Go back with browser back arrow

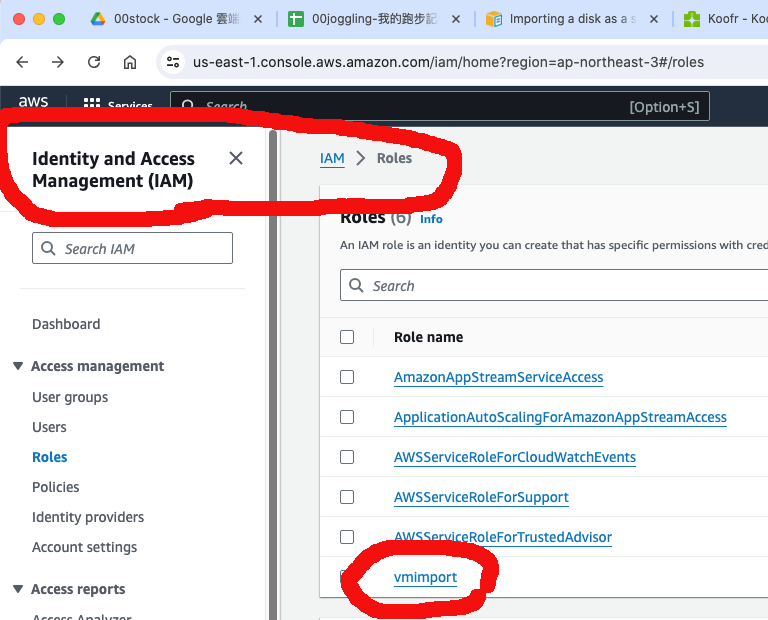pyautogui.click(x=22, y=62)
